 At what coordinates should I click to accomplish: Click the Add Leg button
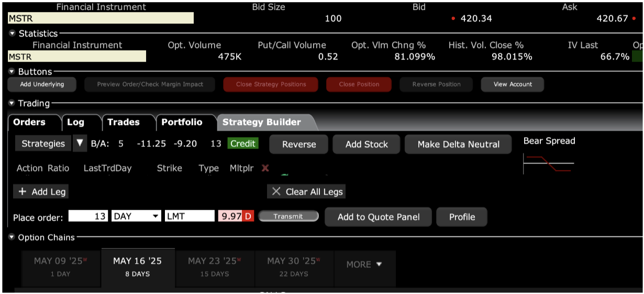[42, 191]
